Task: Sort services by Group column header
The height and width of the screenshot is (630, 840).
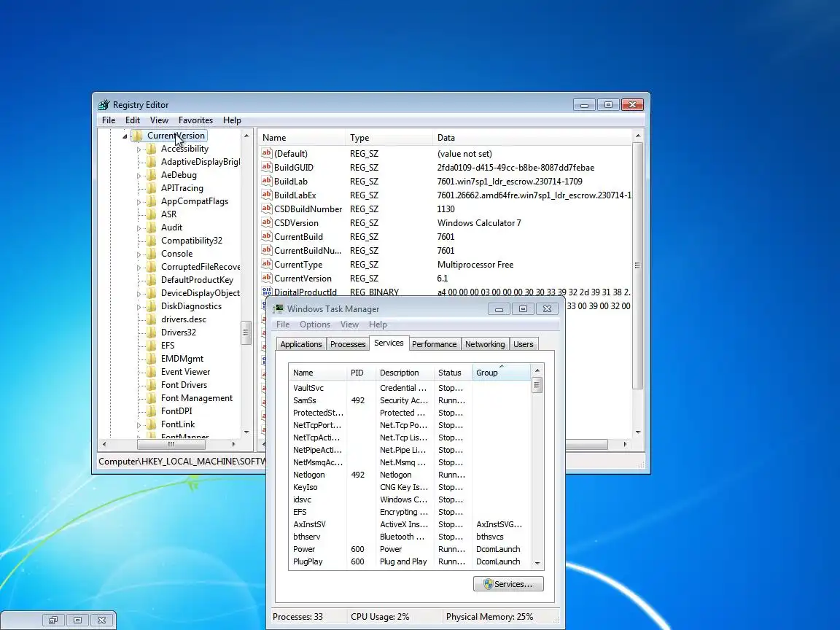Action: [x=502, y=373]
